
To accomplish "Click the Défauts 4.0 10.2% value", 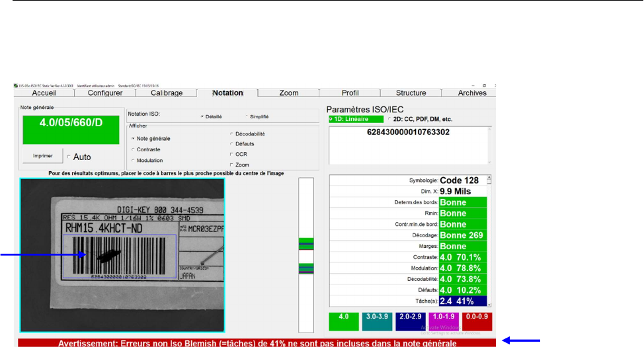I will tap(463, 290).
